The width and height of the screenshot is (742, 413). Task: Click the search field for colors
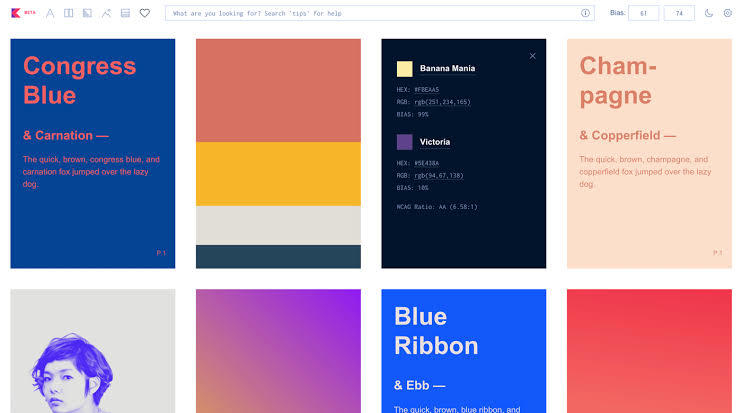[x=370, y=13]
